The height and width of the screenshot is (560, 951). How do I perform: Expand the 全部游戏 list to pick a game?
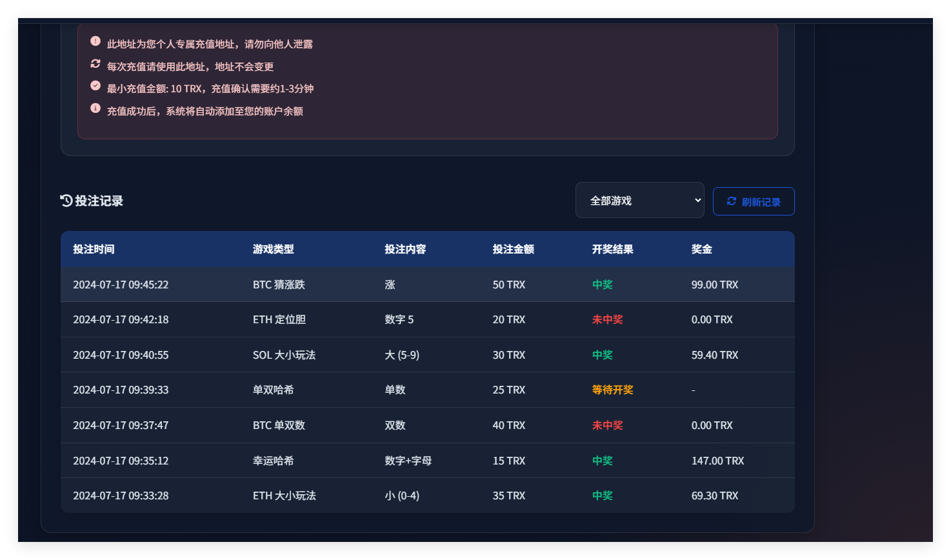point(639,200)
